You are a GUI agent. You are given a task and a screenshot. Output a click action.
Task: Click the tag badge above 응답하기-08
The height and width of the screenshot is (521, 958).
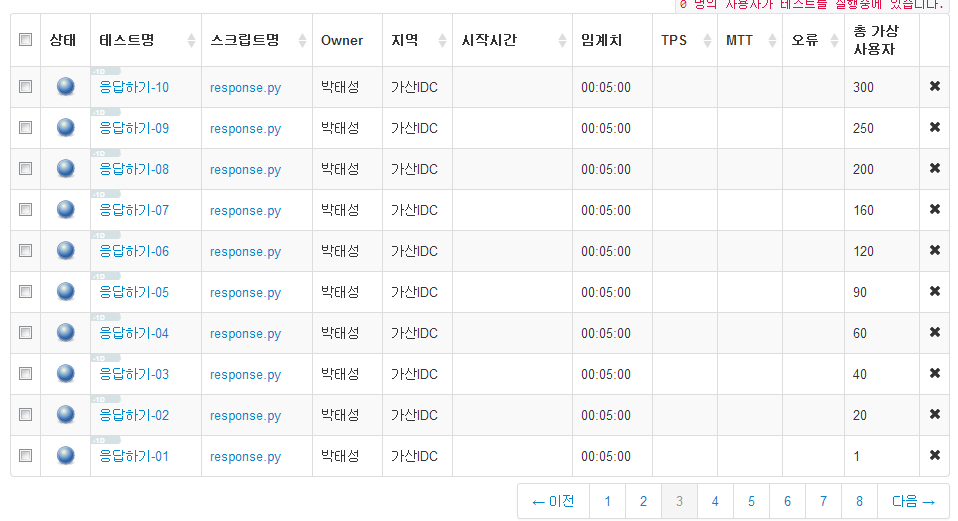pos(105,153)
